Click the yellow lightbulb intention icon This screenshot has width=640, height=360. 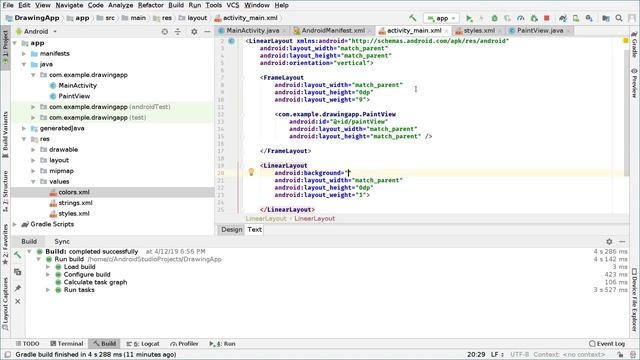[x=251, y=172]
